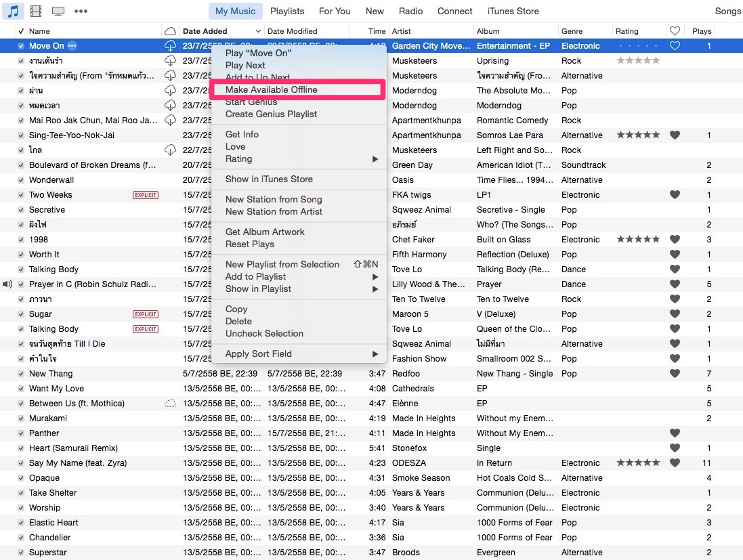Viewport: 743px width, 560px height.
Task: Expand the Add to Playlist submenu
Action: pyautogui.click(x=375, y=277)
